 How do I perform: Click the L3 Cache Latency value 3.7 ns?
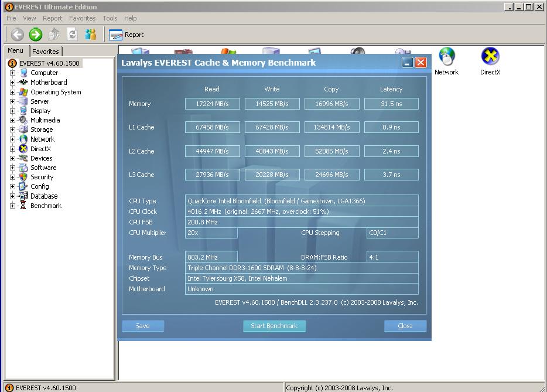click(x=391, y=175)
